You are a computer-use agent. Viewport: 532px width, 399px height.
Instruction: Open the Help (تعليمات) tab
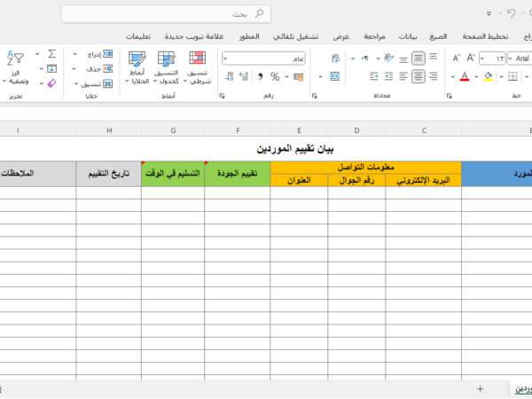pos(138,36)
